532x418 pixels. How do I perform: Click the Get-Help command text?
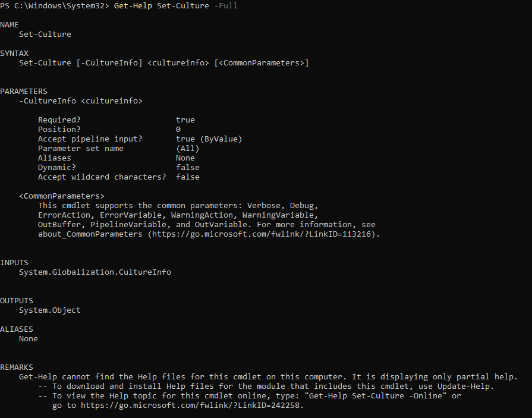tap(133, 6)
